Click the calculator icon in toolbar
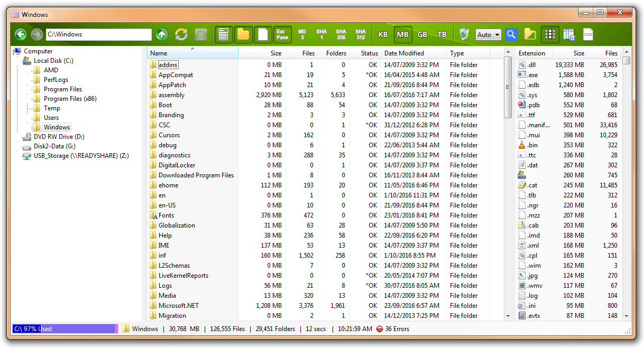Image resolution: width=644 pixels, height=349 pixels. coord(224,35)
